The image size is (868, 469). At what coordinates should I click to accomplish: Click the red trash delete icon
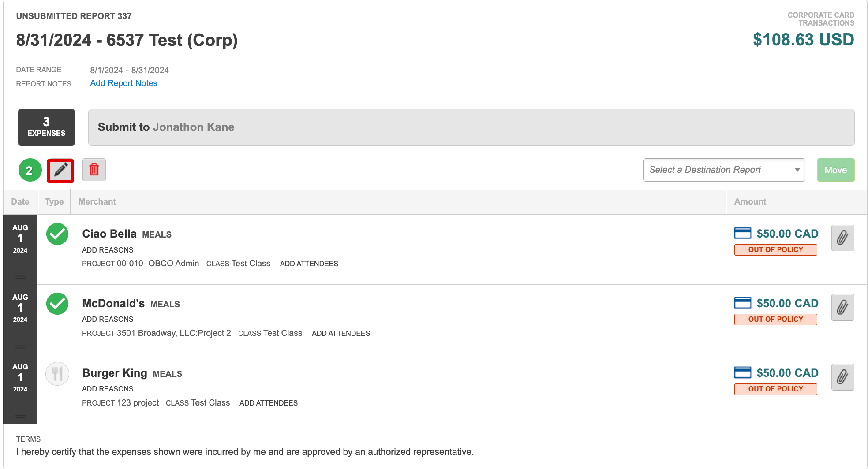click(x=94, y=170)
